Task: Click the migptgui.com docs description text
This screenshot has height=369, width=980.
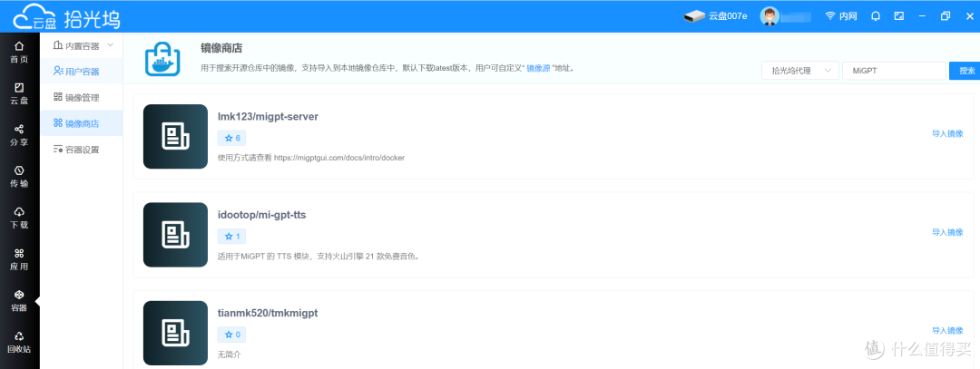Action: 310,158
